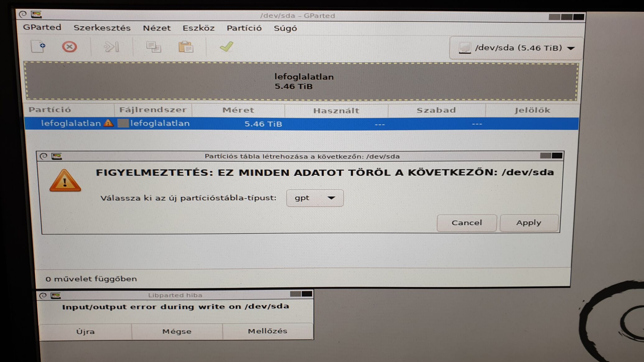Click the Szabad column header
The width and height of the screenshot is (644, 362).
(436, 110)
